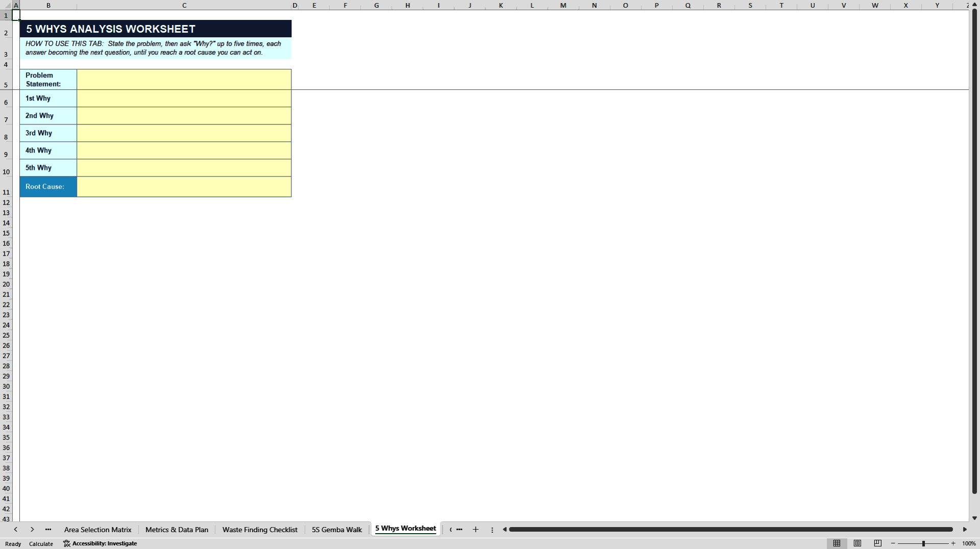This screenshot has height=549, width=980.
Task: Click the vertical scrollbar thumb
Action: coord(974,251)
